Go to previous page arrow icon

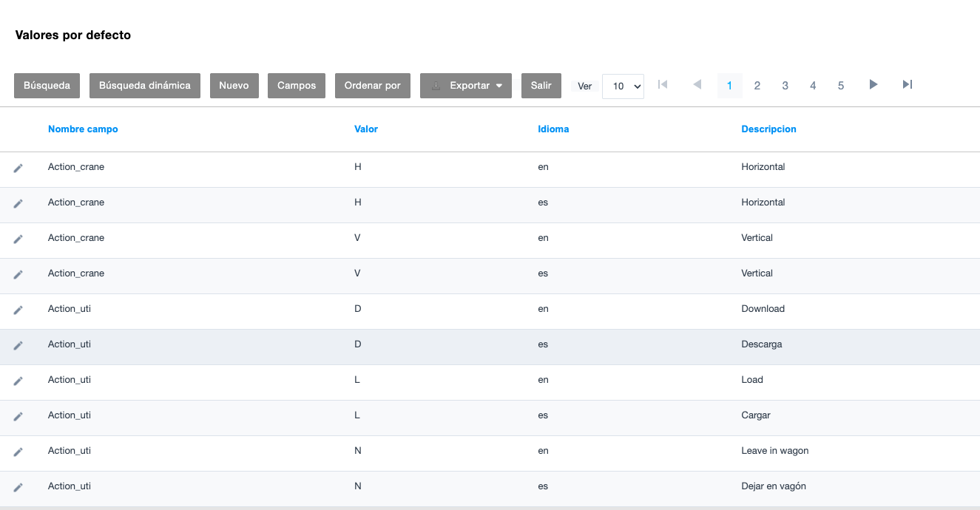pyautogui.click(x=697, y=85)
